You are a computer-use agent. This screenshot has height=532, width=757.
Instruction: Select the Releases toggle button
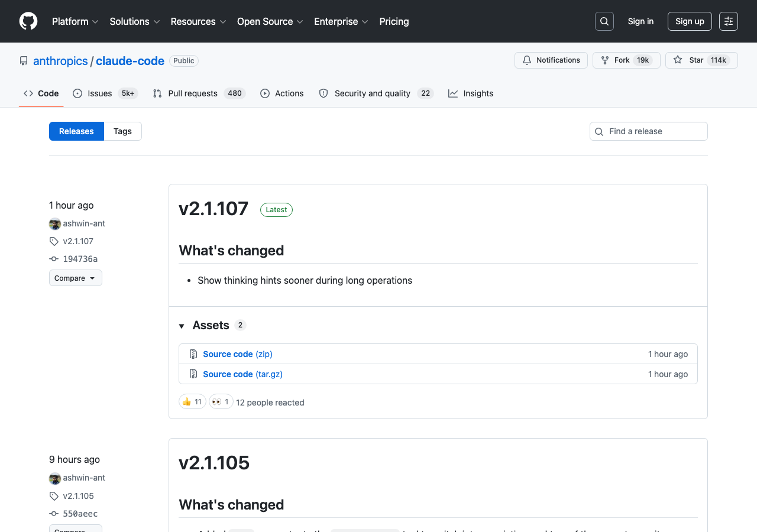(x=76, y=131)
